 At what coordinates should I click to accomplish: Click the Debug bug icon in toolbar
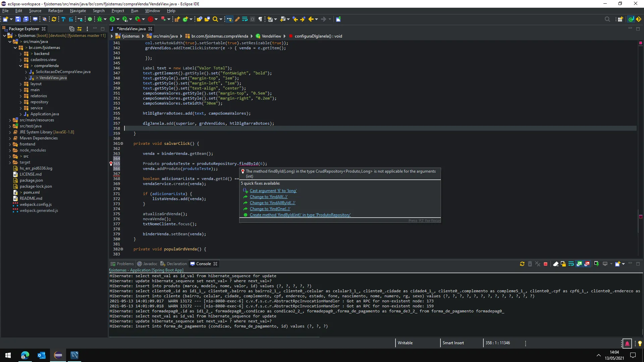coord(99,19)
